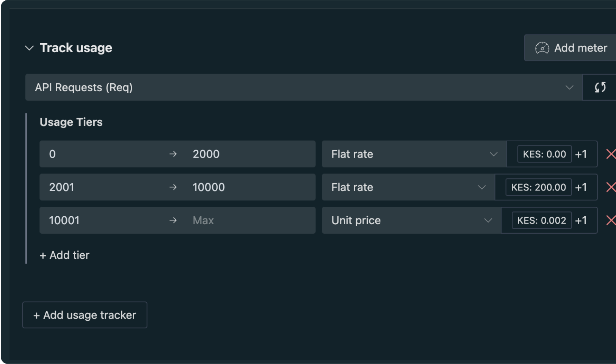The image size is (616, 364).
Task: Delete the 0 to 2000 tier
Action: pyautogui.click(x=611, y=154)
